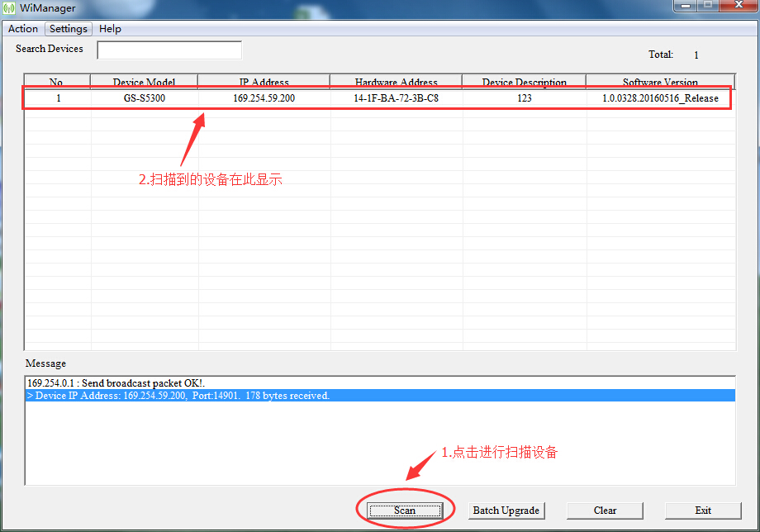The width and height of the screenshot is (760, 532).
Task: Click the WiManager app icon in title bar
Action: click(10, 7)
